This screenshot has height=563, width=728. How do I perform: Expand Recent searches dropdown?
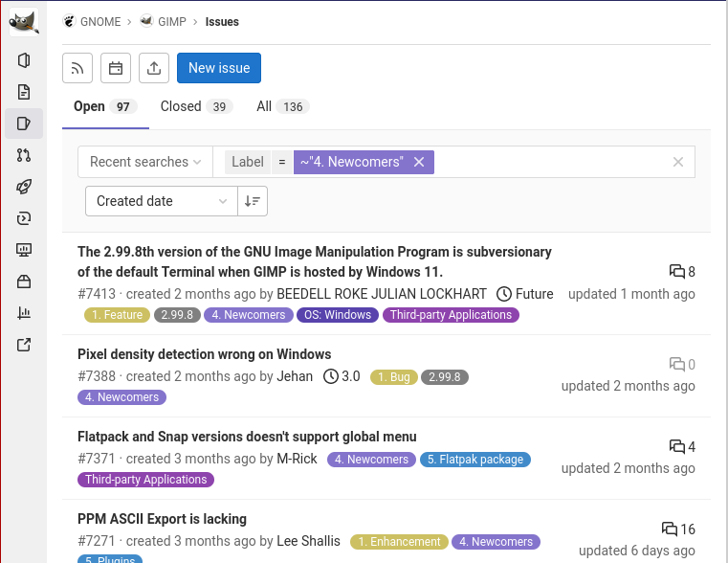[145, 162]
